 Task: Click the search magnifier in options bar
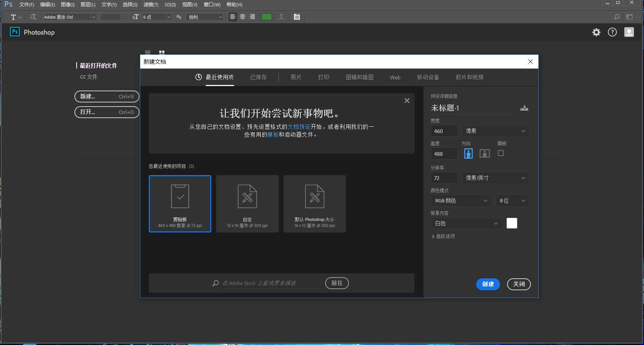(617, 17)
